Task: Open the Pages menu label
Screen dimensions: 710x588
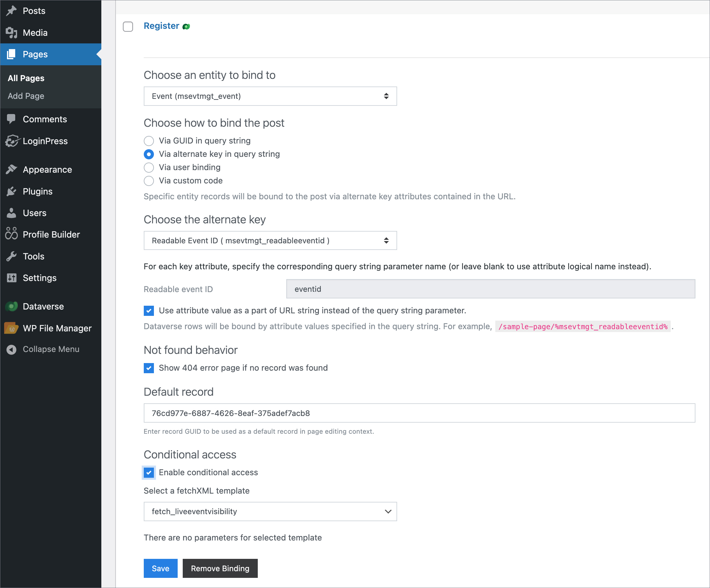Action: coord(35,54)
